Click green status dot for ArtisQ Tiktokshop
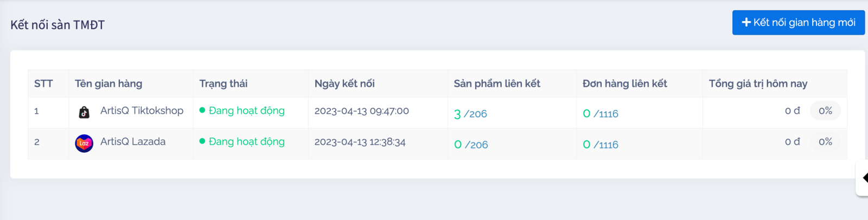Viewport: 868px width, 220px height. (x=202, y=111)
